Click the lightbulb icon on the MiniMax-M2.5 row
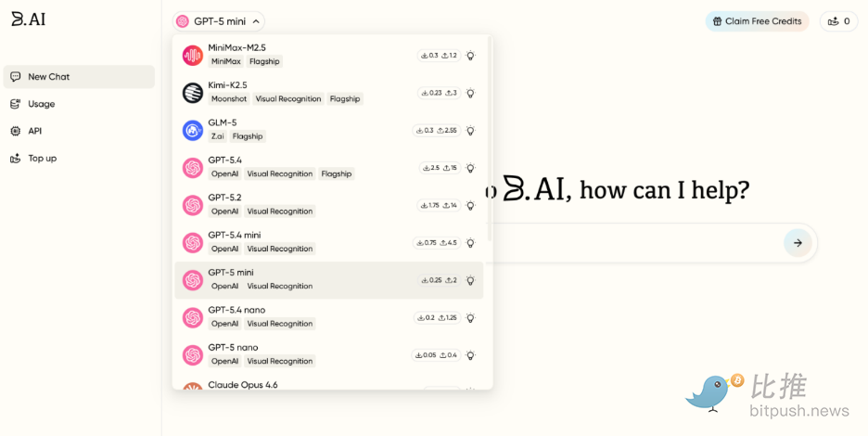 [470, 56]
